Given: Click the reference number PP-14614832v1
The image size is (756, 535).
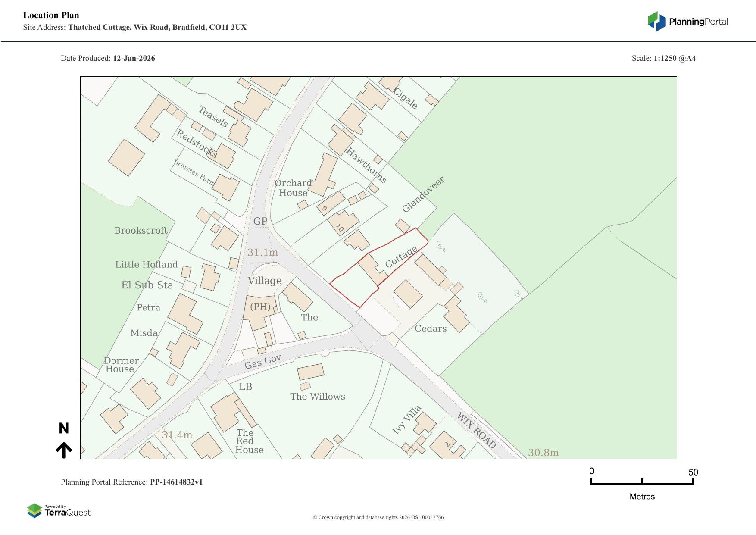Looking at the screenshot, I should pos(176,482).
